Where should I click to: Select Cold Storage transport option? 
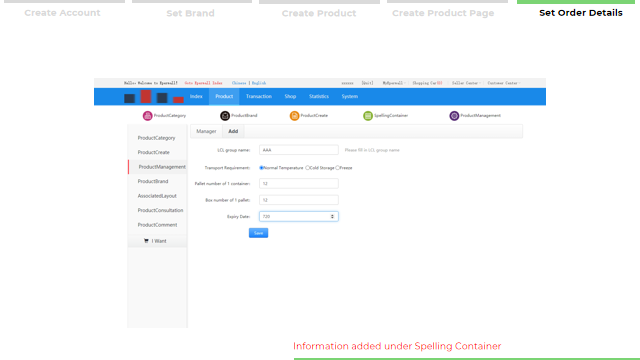pos(307,168)
